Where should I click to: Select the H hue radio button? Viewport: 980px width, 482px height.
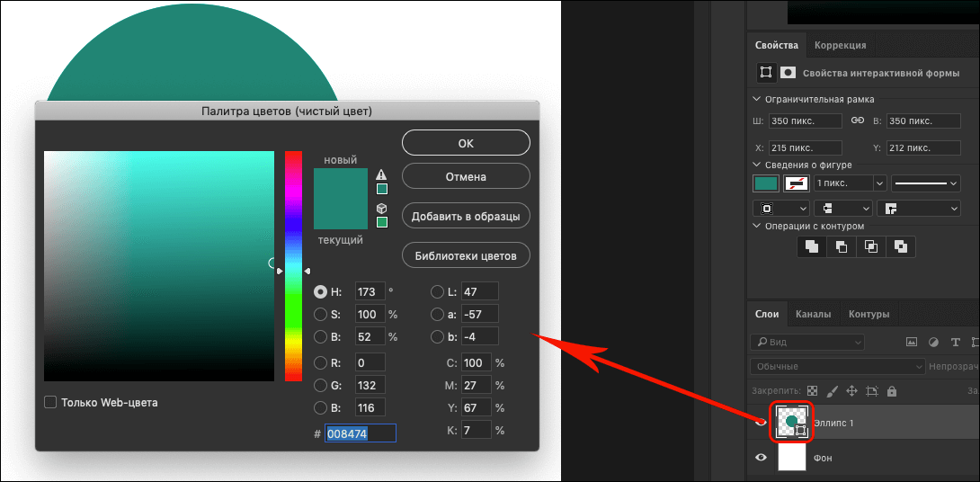coord(321,291)
